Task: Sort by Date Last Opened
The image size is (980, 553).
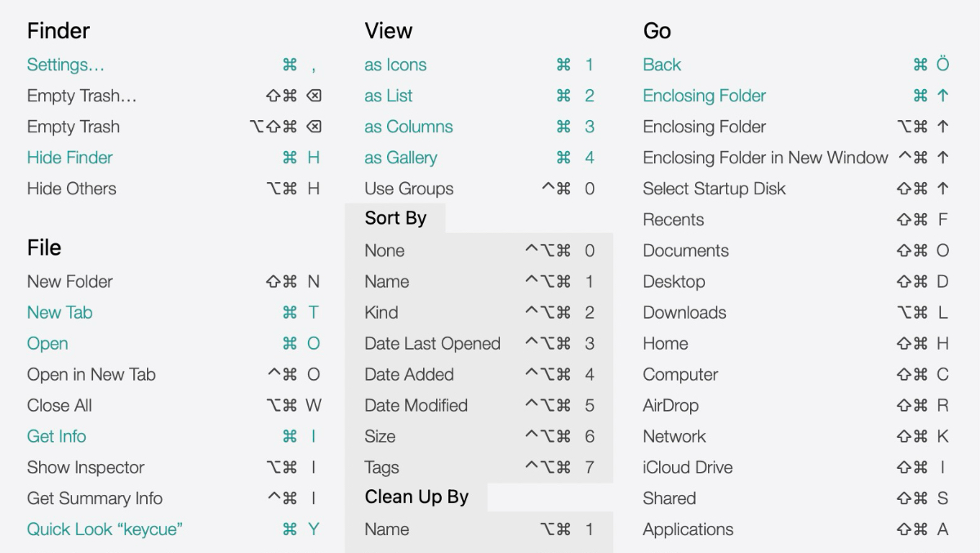Action: pos(432,344)
